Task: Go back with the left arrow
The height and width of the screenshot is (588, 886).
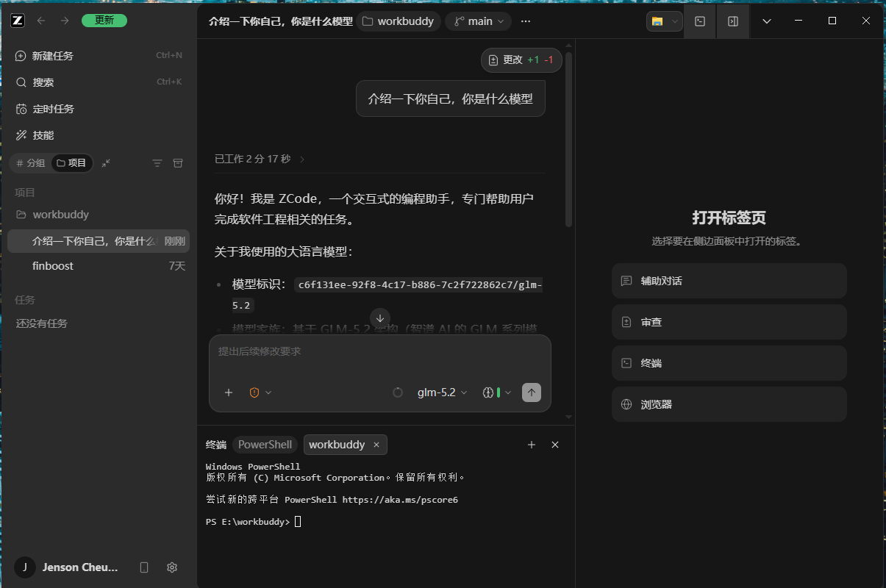Action: [41, 21]
